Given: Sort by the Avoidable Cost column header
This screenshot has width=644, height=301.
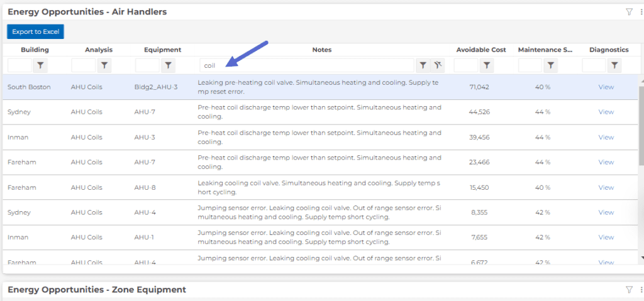Looking at the screenshot, I should tap(481, 50).
